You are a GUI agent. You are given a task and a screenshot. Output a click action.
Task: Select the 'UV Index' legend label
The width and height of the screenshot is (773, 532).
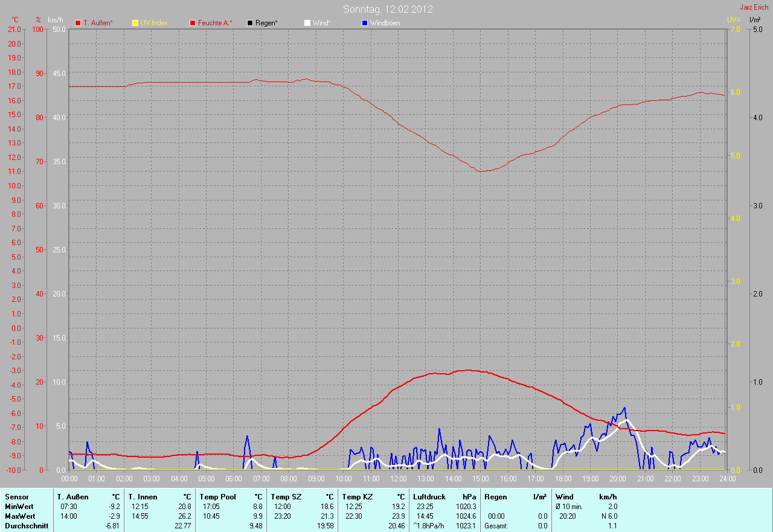coord(154,23)
